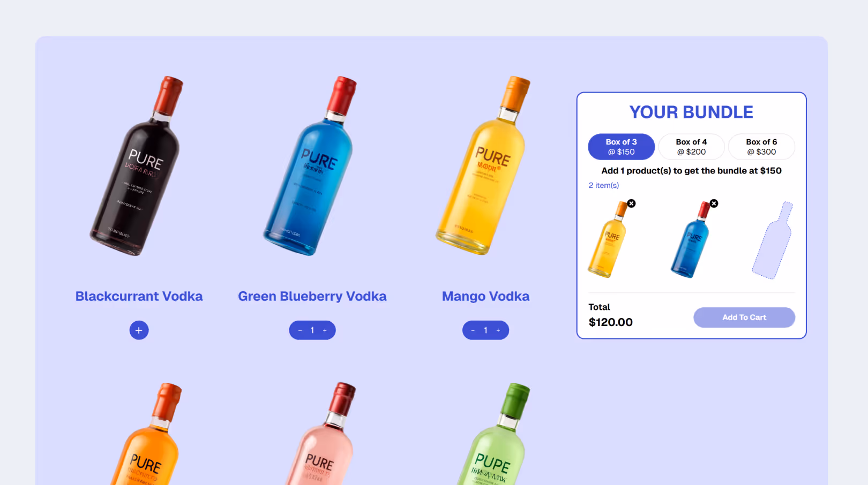Click the yellow Mango Vodka bottle image
868x485 pixels.
[x=483, y=166]
